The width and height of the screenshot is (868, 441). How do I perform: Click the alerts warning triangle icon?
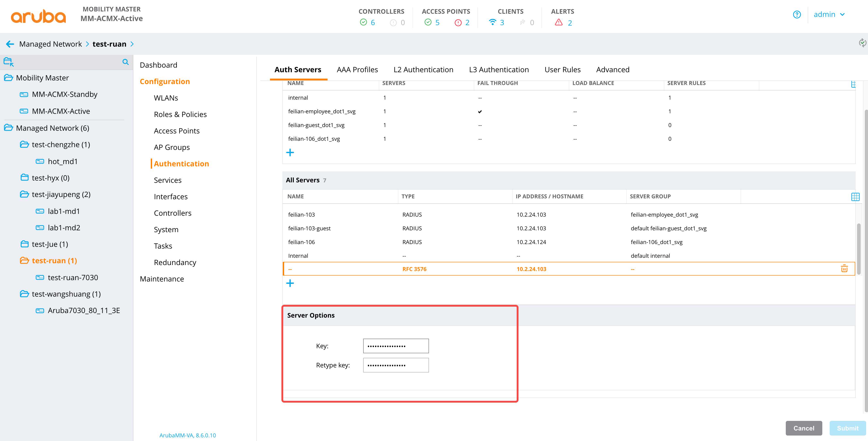[559, 22]
